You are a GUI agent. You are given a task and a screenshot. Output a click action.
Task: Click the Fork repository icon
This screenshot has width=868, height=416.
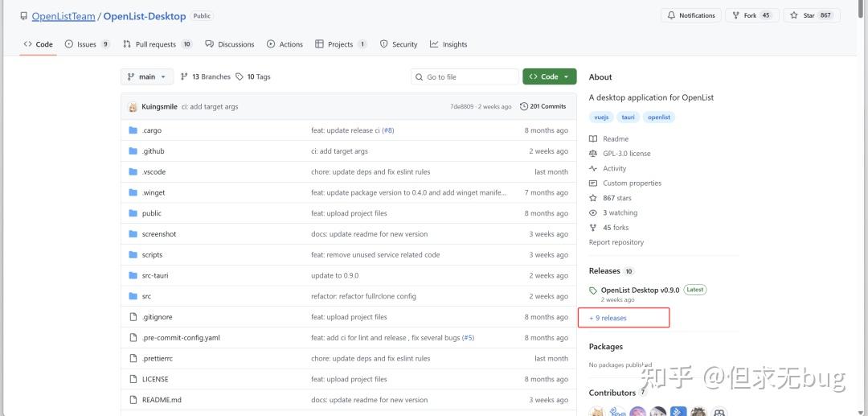735,15
